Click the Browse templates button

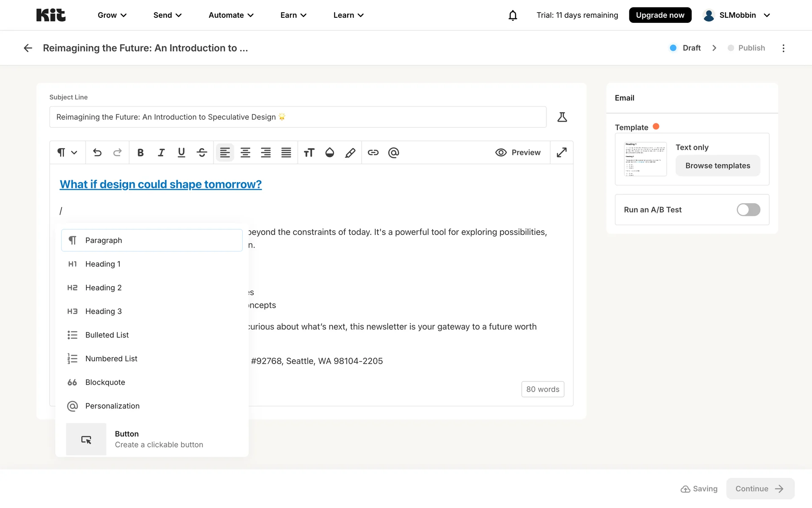(x=718, y=166)
